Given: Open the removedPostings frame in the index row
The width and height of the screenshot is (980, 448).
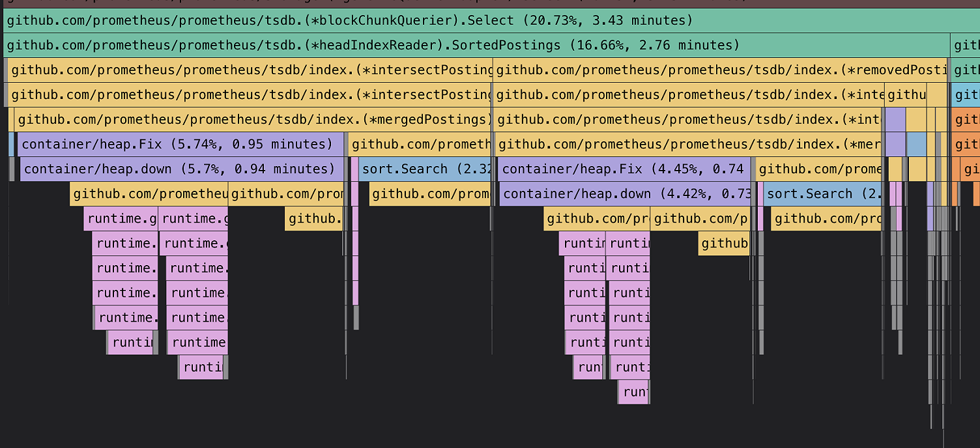Looking at the screenshot, I should tap(717, 70).
